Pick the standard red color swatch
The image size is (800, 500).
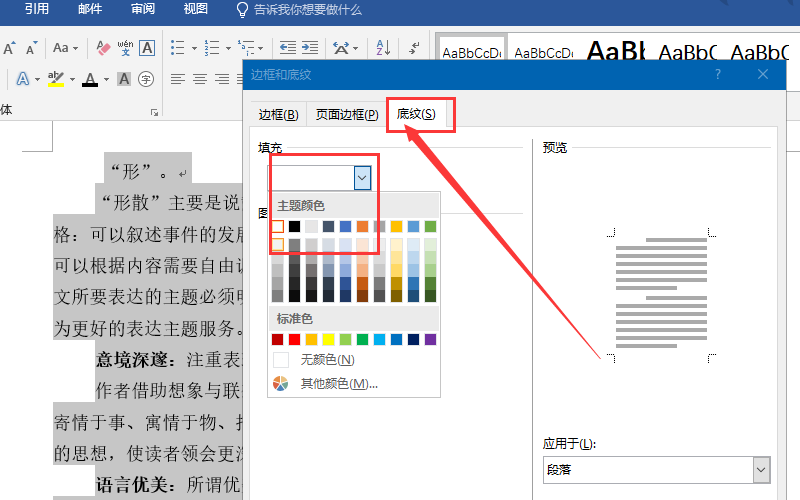[294, 339]
